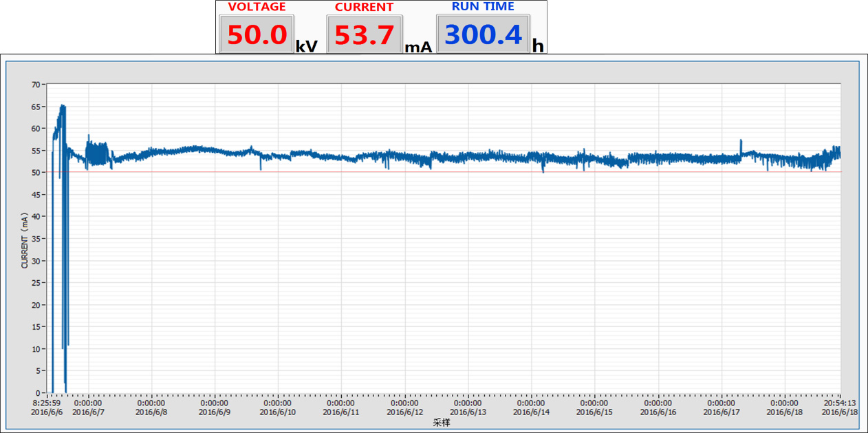868x433 pixels.
Task: Select the 2016/6/15 x-axis date marker
Action: pyautogui.click(x=594, y=412)
